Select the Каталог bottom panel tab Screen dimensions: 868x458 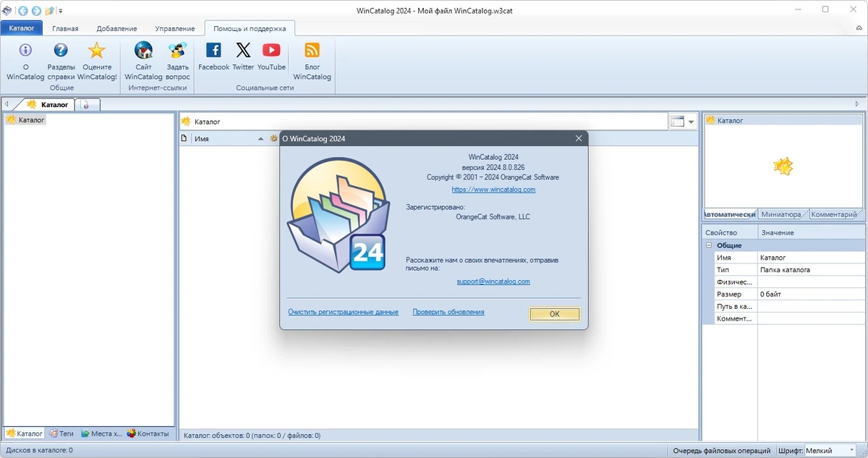(25, 433)
